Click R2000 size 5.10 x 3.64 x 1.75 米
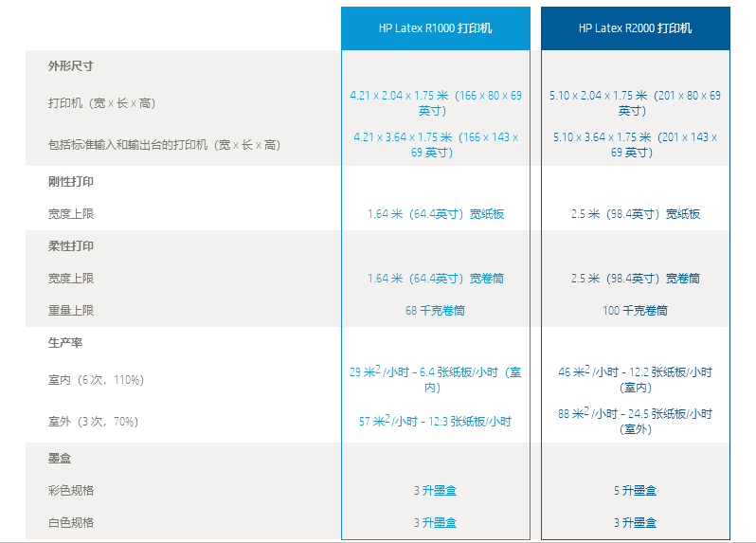 635,145
